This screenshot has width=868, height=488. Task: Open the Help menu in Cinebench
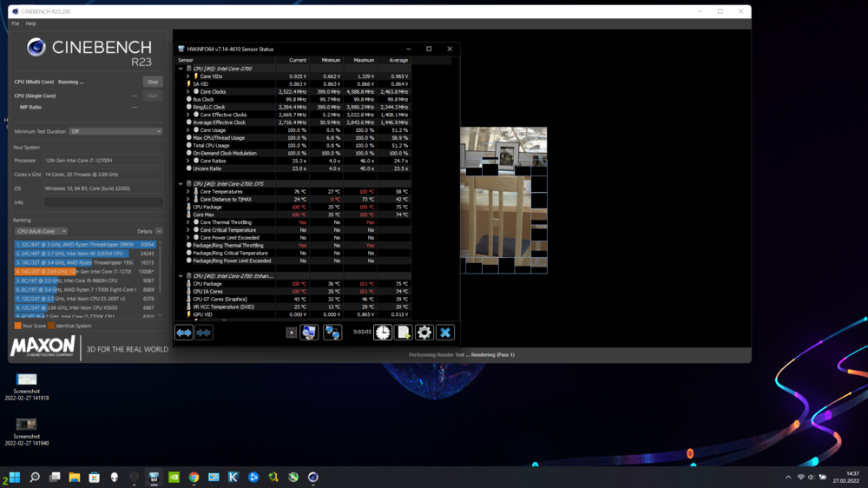coord(31,23)
